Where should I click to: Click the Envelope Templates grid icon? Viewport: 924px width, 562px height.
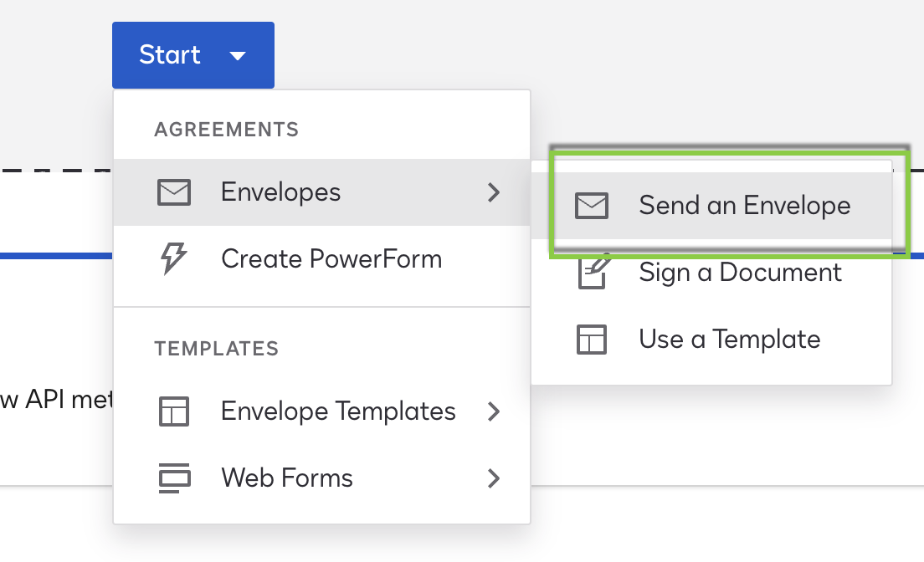tap(174, 411)
